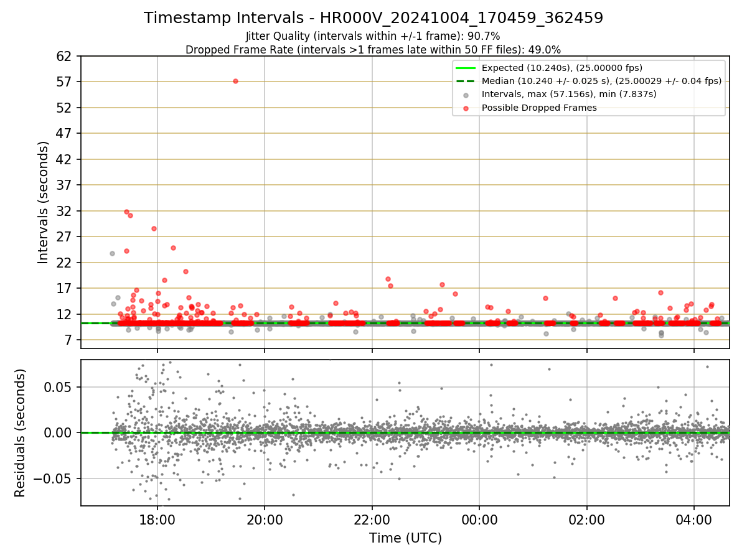Click the 'Time (UTC)' x-axis label
747x560 pixels.
coord(405,538)
